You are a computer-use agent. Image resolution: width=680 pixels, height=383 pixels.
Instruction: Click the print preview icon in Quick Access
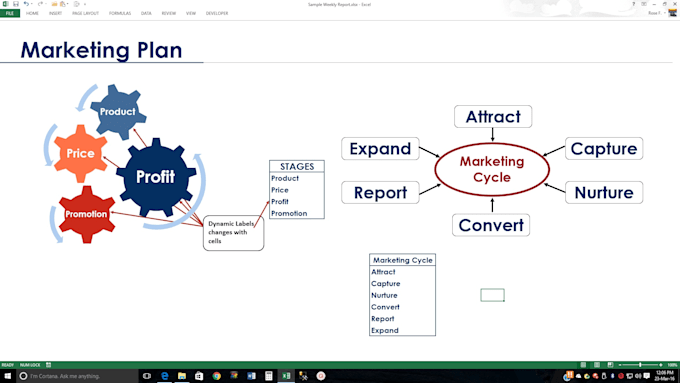76,4
